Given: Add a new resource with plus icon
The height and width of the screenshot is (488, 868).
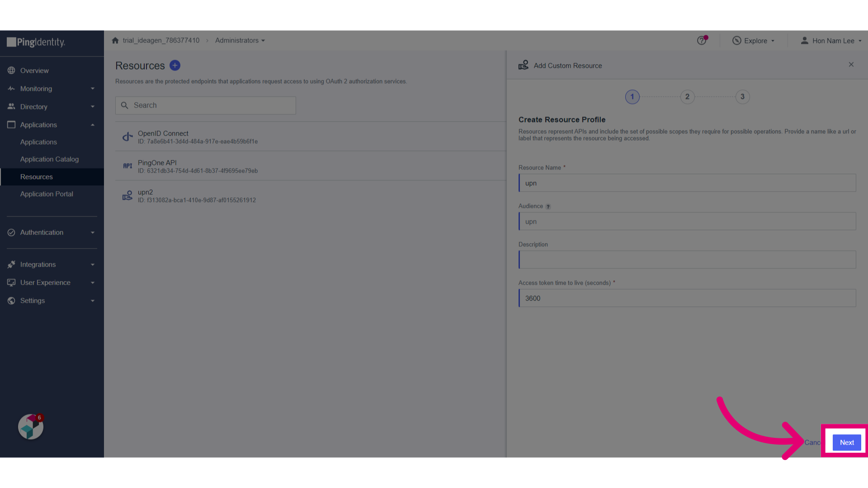Looking at the screenshot, I should (175, 66).
